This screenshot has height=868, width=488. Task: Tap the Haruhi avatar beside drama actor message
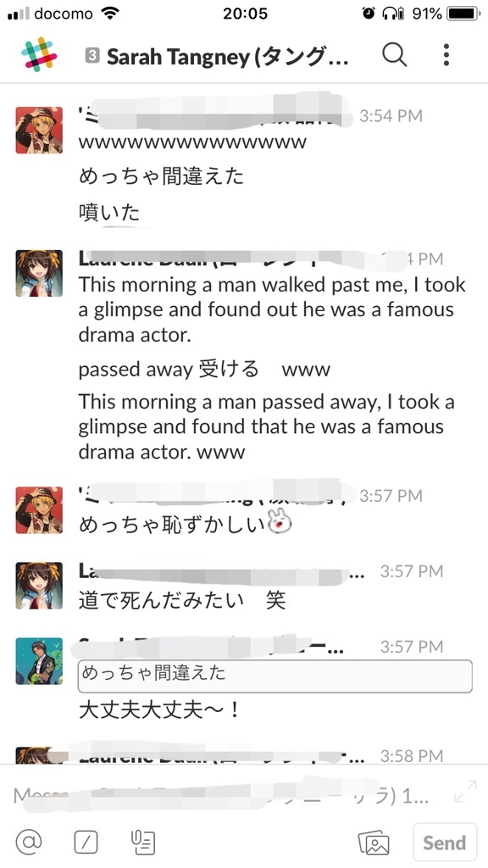coord(39,274)
